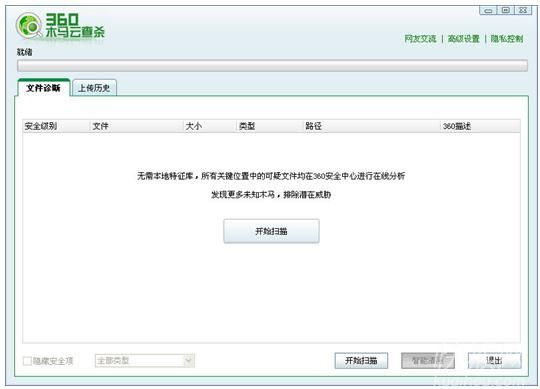540x389 pixels.
Task: Open the 网友交流 link
Action: click(420, 39)
